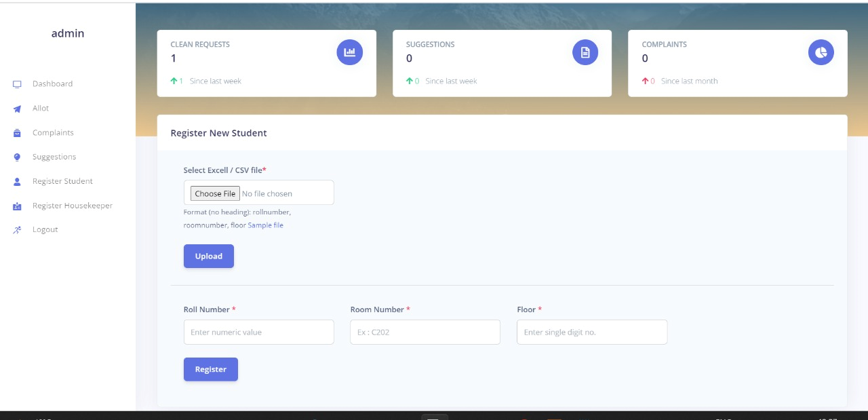Click the Complaints icon in sidebar
The width and height of the screenshot is (868, 420).
point(17,133)
